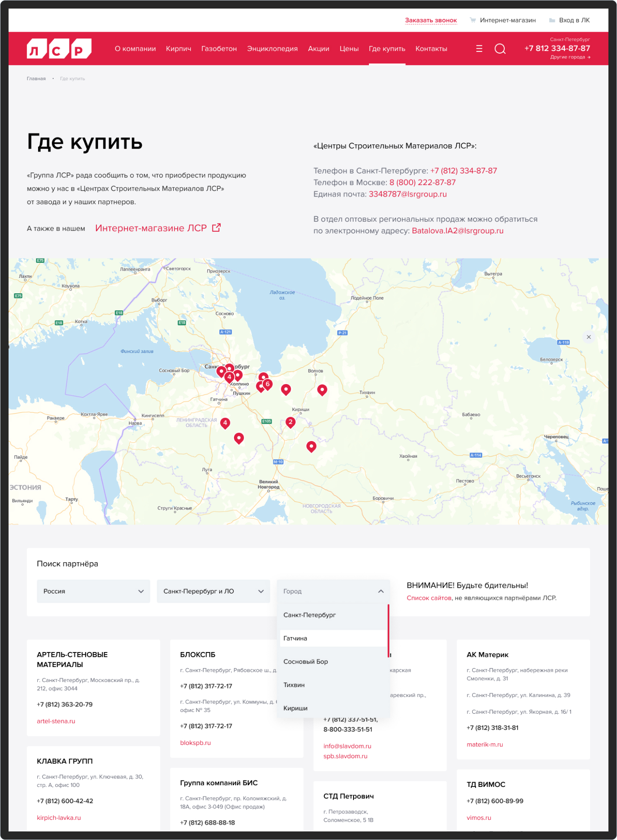Choose Тихвин in the city list
The height and width of the screenshot is (840, 617).
pos(294,685)
